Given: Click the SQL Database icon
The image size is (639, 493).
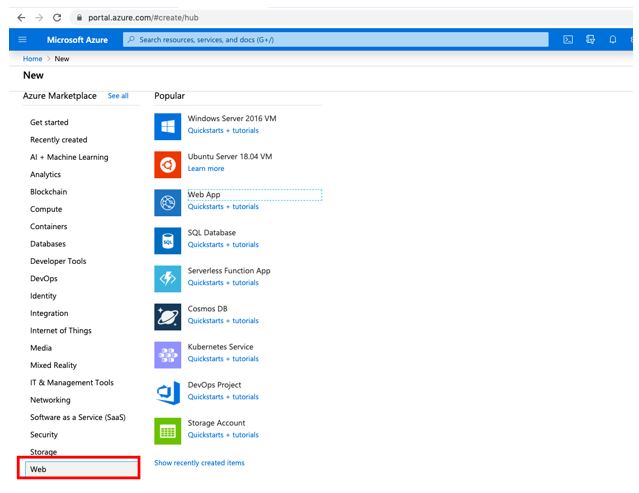Looking at the screenshot, I should [168, 240].
